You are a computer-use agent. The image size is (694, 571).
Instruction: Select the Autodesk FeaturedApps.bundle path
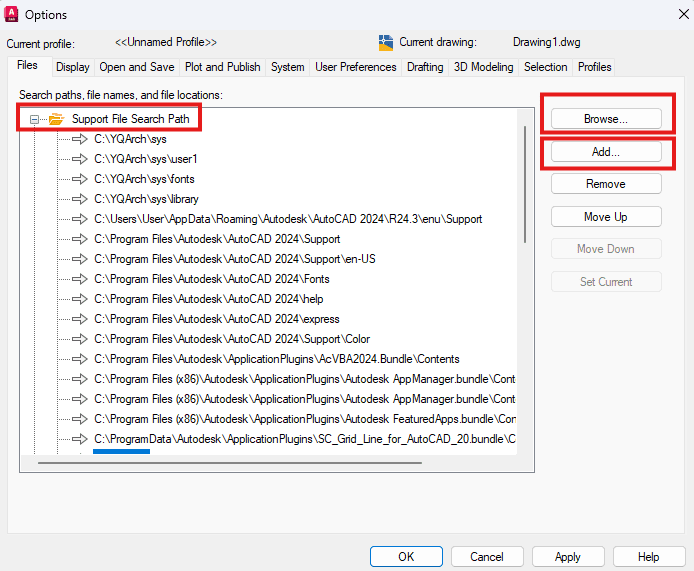[x=305, y=419]
